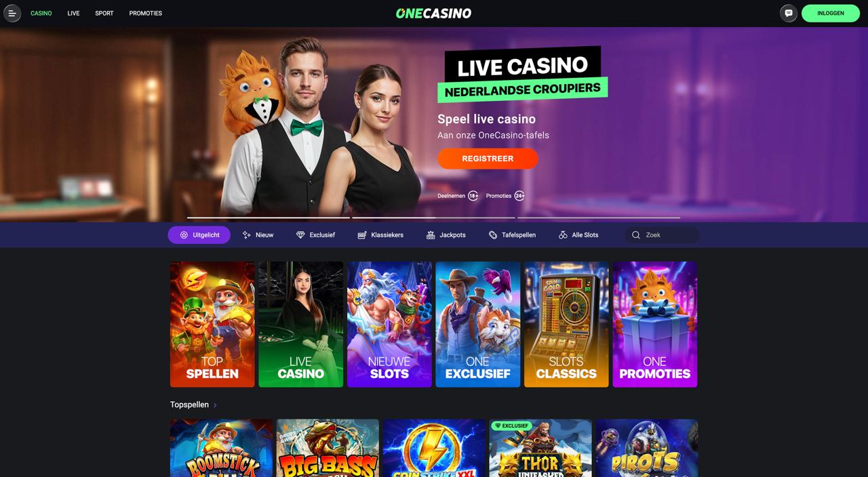The width and height of the screenshot is (868, 477).
Task: Click the orange Registreer button
Action: coord(488,159)
